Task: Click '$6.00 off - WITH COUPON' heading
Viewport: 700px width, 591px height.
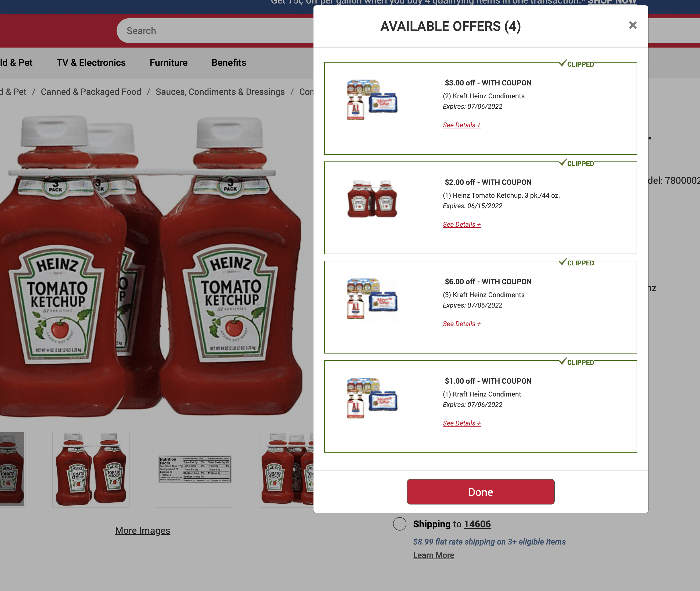Action: 488,282
